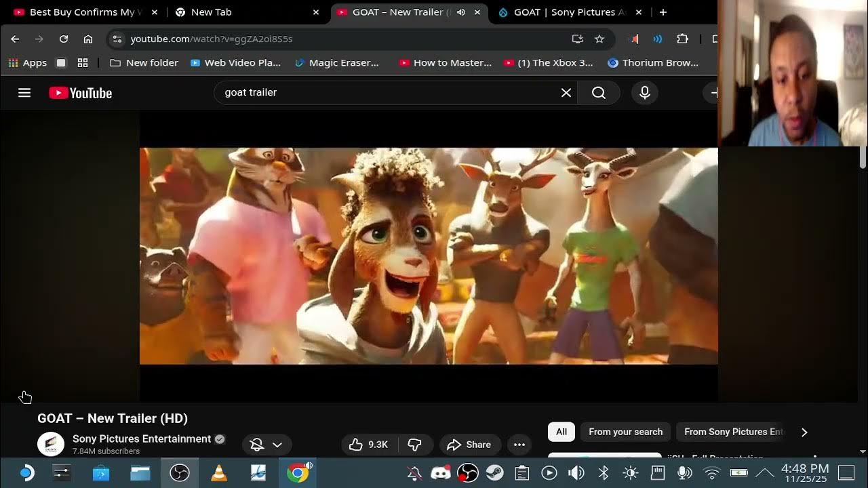Screen dimensions: 868x488
Task: Click the Share button under the video
Action: (469, 444)
